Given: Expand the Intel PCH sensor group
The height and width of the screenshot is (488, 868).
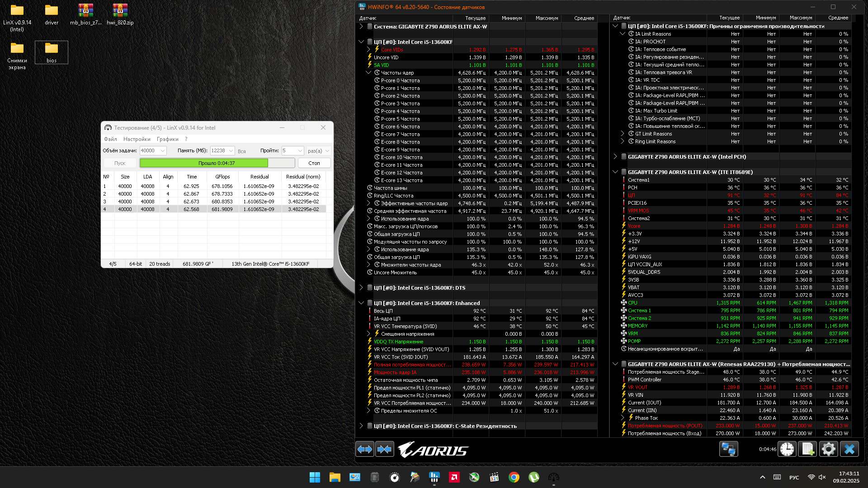Looking at the screenshot, I should (615, 157).
